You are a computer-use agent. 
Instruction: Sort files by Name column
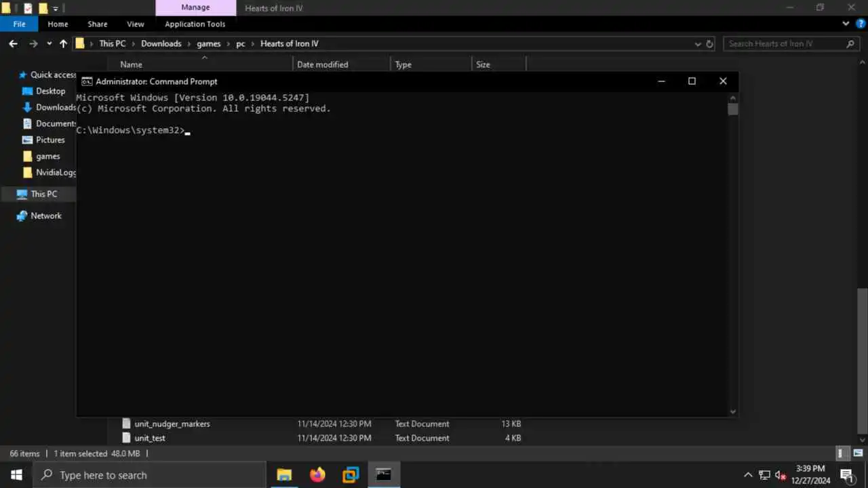[x=205, y=64]
